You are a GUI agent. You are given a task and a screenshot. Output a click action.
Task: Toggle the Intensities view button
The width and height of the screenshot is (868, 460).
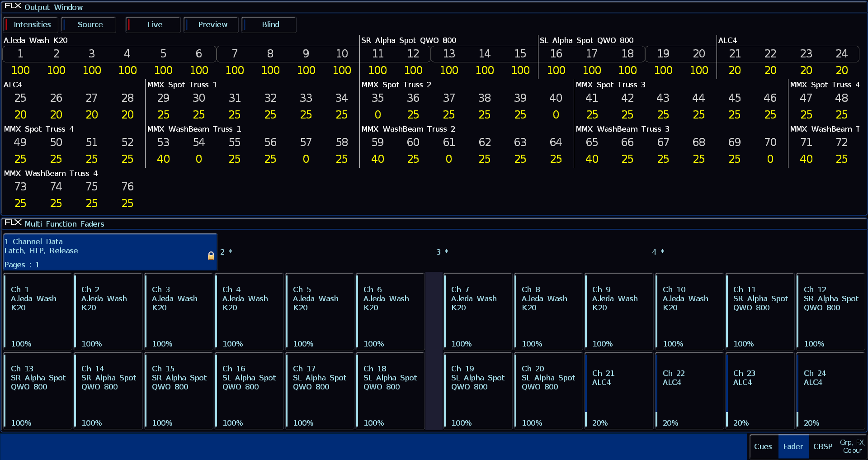pyautogui.click(x=31, y=24)
